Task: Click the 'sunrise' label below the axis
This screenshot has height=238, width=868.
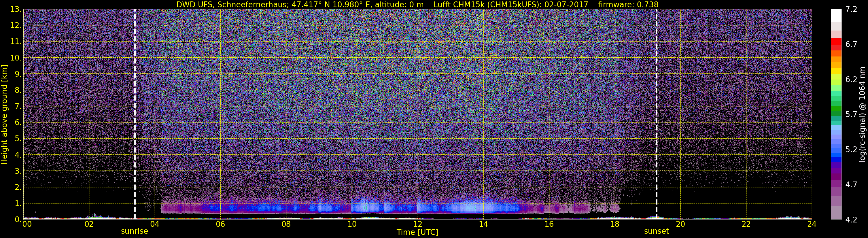Action: 135,231
